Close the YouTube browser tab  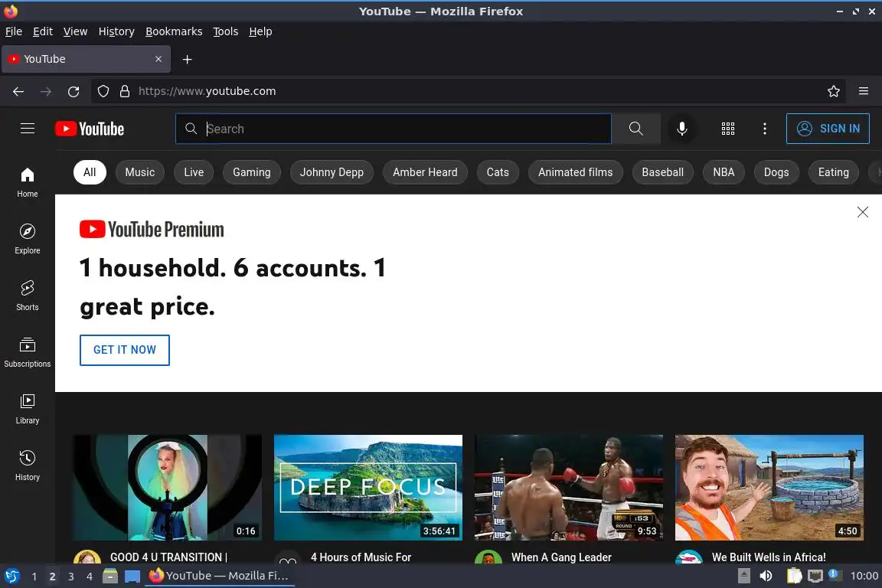pos(158,59)
